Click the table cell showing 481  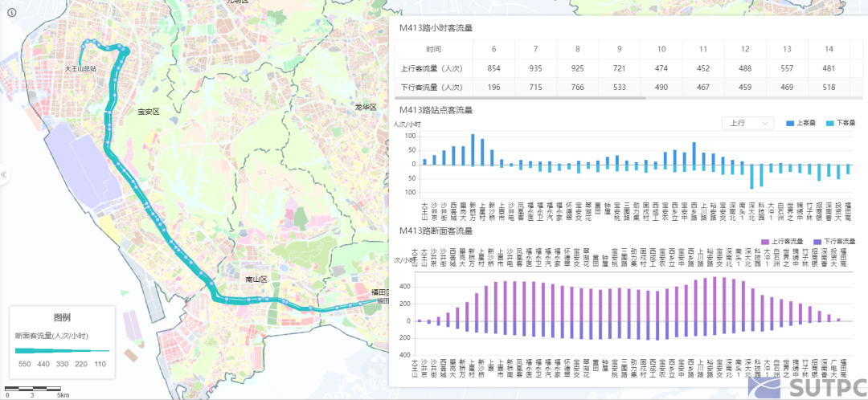coord(829,68)
